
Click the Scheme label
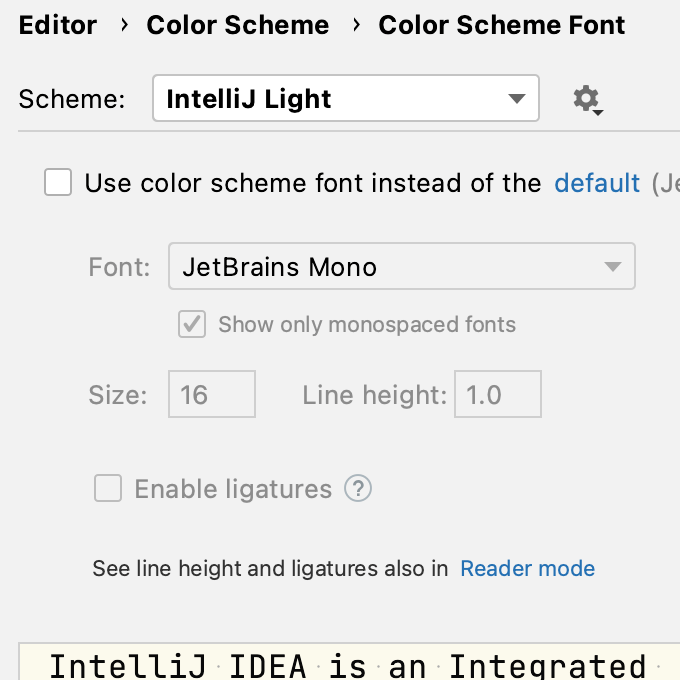pyautogui.click(x=72, y=99)
